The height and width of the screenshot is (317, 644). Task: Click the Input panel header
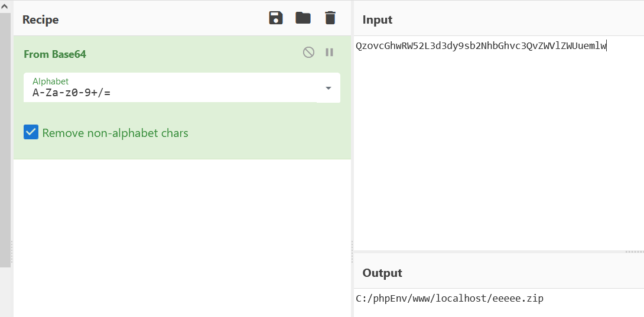(378, 19)
